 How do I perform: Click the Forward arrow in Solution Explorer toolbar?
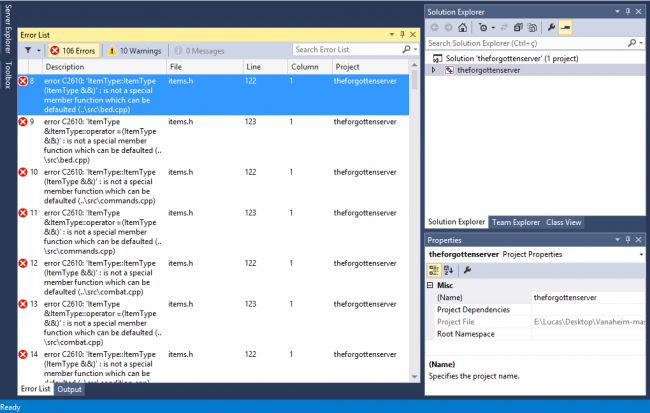click(x=449, y=28)
